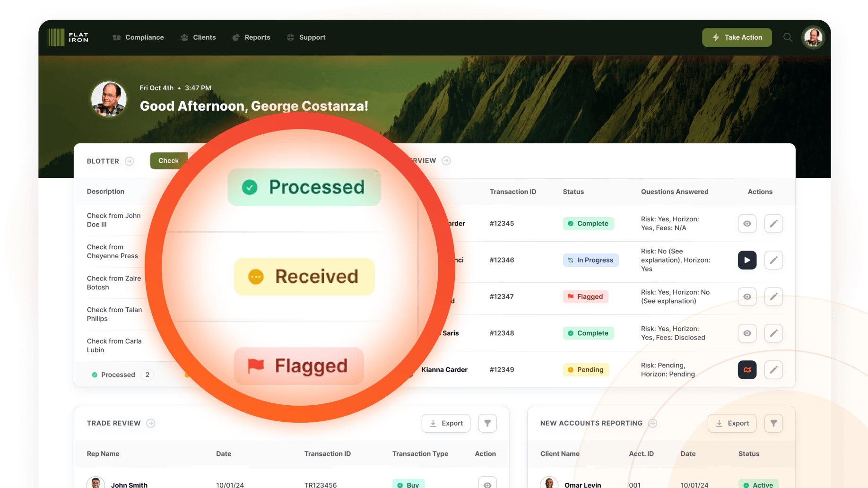The height and width of the screenshot is (488, 868).
Task: Go to the Reports menu
Action: point(252,37)
